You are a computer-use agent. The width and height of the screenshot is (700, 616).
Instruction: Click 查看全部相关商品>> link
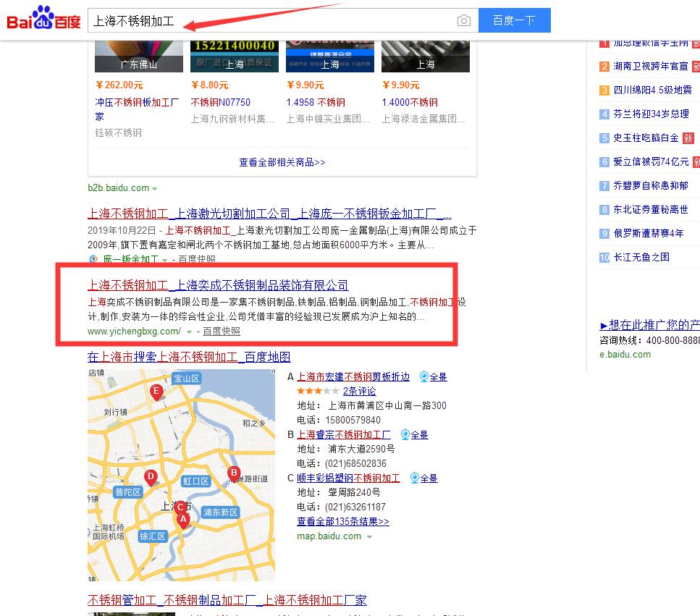coord(282,162)
